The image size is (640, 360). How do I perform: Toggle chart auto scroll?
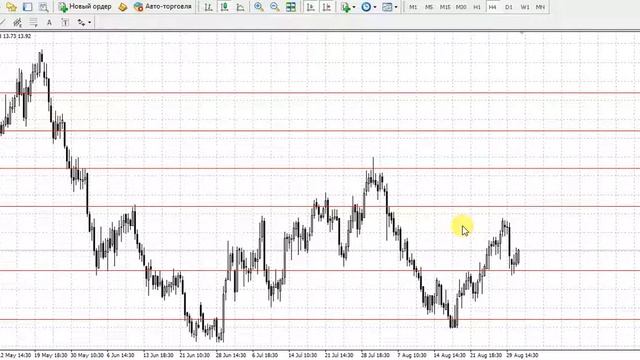click(x=311, y=7)
